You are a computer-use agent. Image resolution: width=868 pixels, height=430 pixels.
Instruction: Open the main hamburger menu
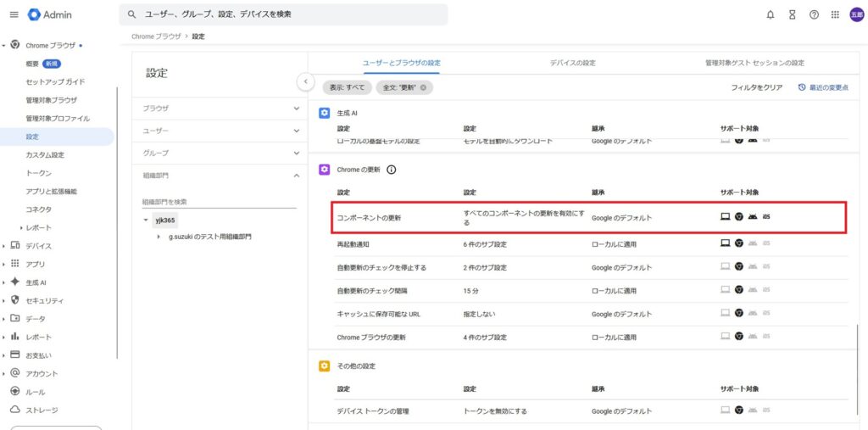[x=14, y=14]
